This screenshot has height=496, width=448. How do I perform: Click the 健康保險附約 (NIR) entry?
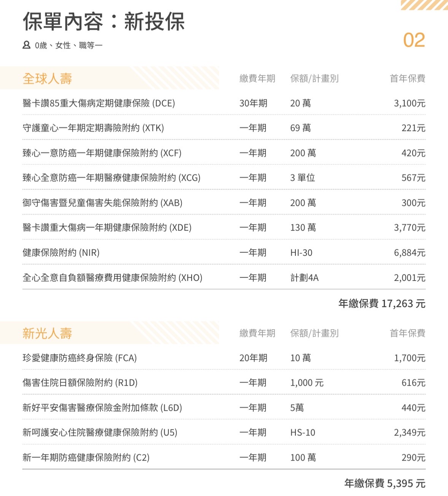[x=61, y=252]
